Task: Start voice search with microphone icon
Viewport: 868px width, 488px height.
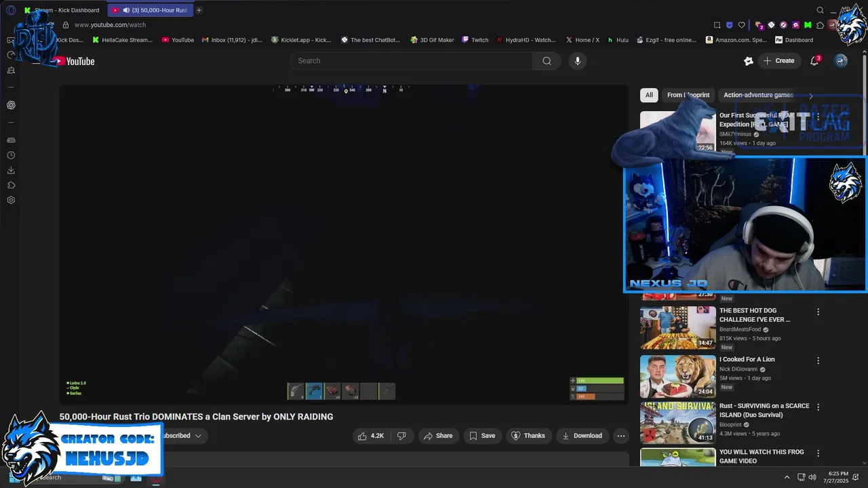Action: coord(577,61)
